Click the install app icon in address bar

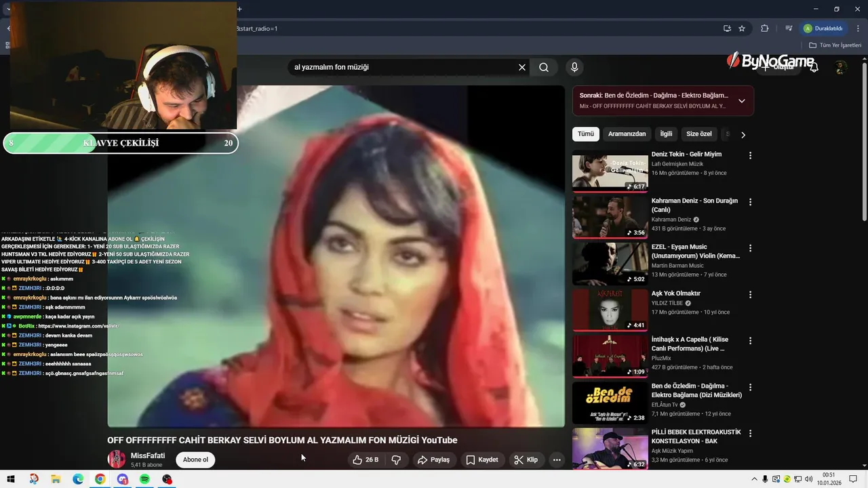click(727, 28)
